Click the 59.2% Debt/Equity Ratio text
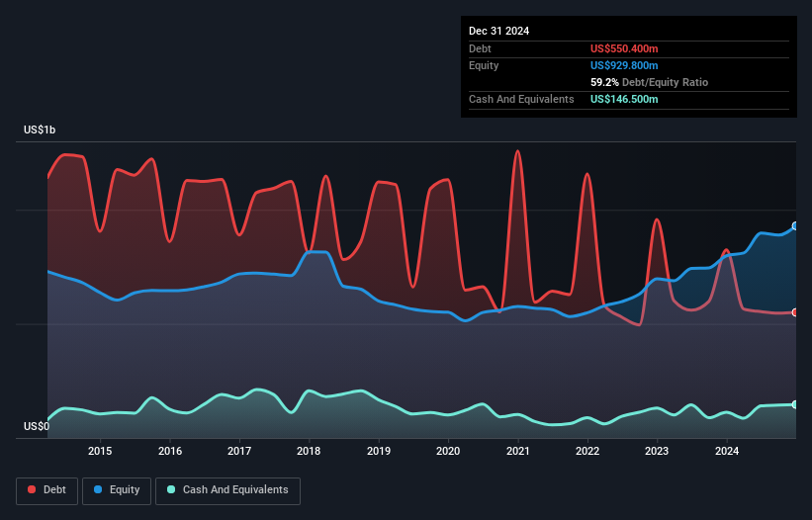 pyautogui.click(x=649, y=82)
